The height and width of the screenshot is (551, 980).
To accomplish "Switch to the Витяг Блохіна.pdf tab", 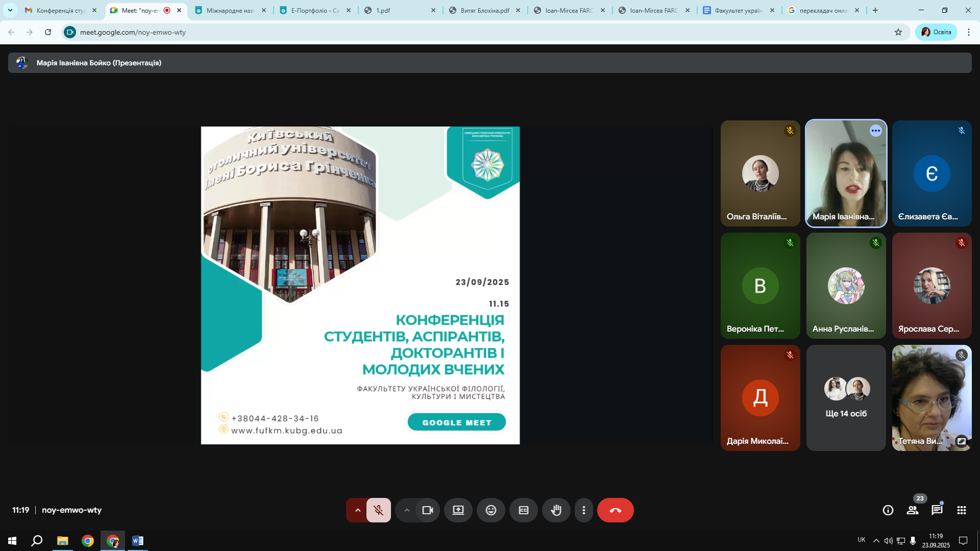I will (484, 10).
